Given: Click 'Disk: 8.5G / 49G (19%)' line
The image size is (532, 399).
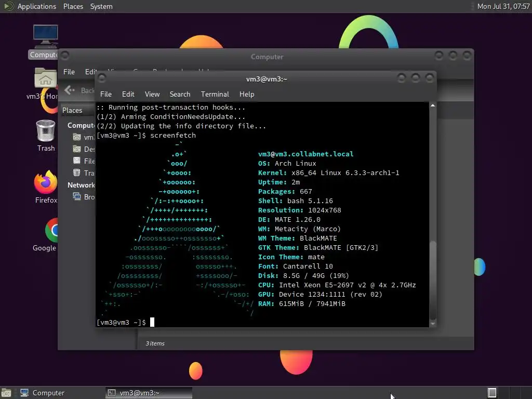Looking at the screenshot, I should 303,276.
